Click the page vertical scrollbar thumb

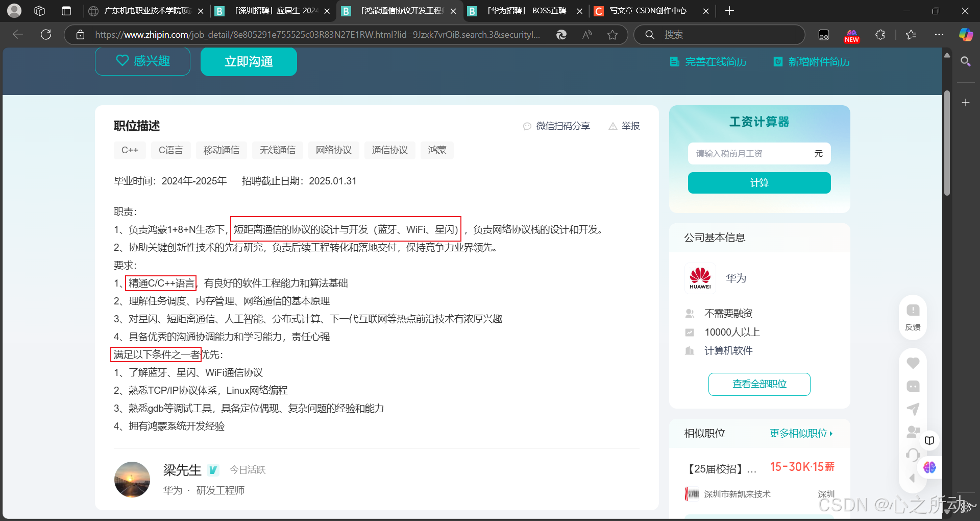point(947,143)
